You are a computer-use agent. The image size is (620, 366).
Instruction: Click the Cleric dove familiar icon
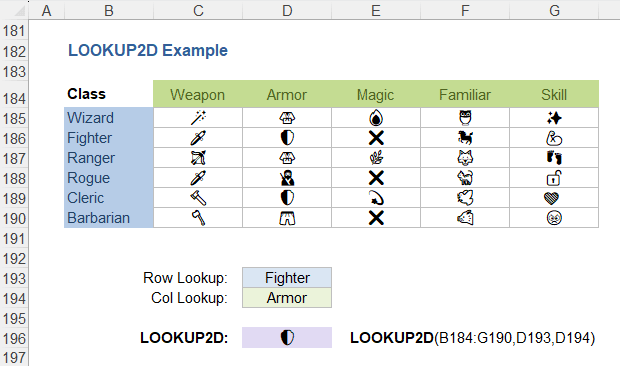tap(465, 198)
